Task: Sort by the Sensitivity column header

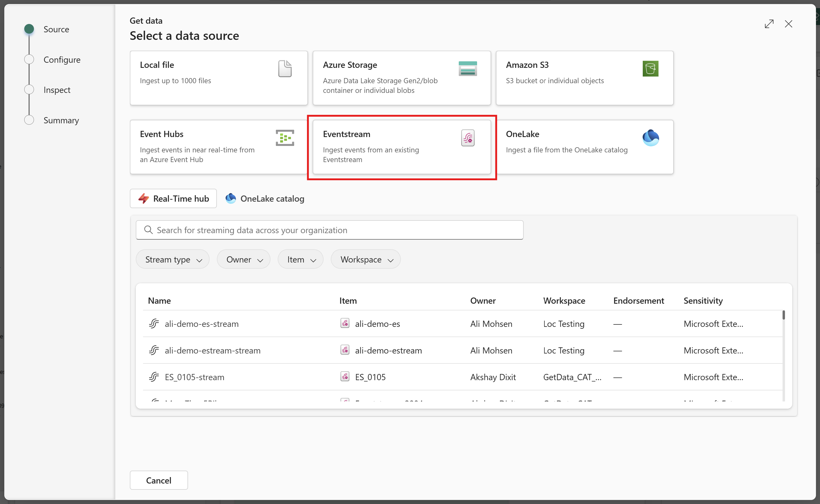Action: [x=703, y=300]
